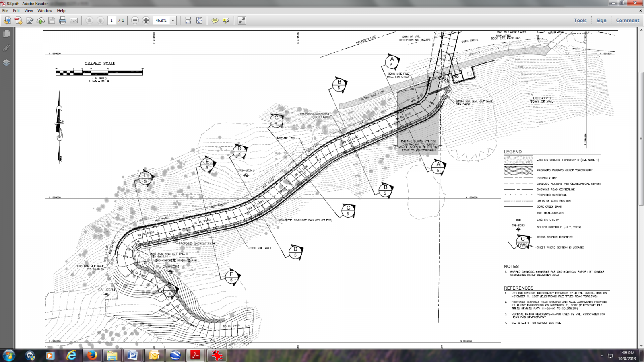Open the Sign pane
The height and width of the screenshot is (362, 644).
(x=601, y=21)
